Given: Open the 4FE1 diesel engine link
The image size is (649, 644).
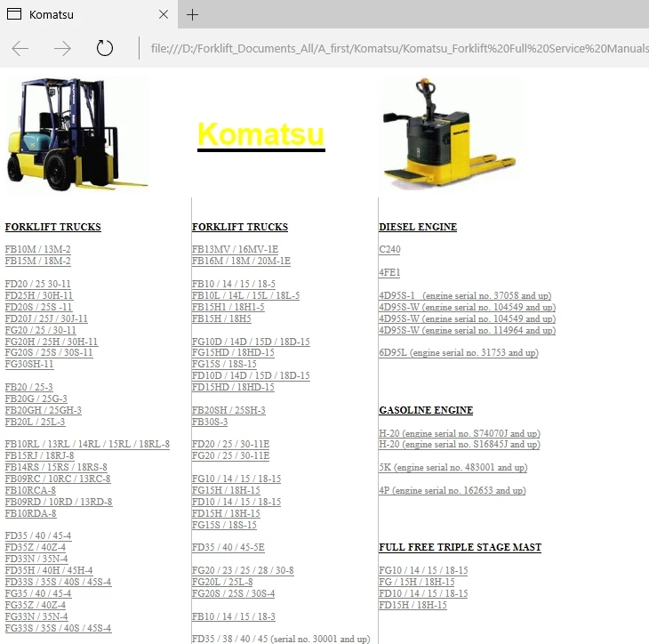Looking at the screenshot, I should tap(389, 272).
